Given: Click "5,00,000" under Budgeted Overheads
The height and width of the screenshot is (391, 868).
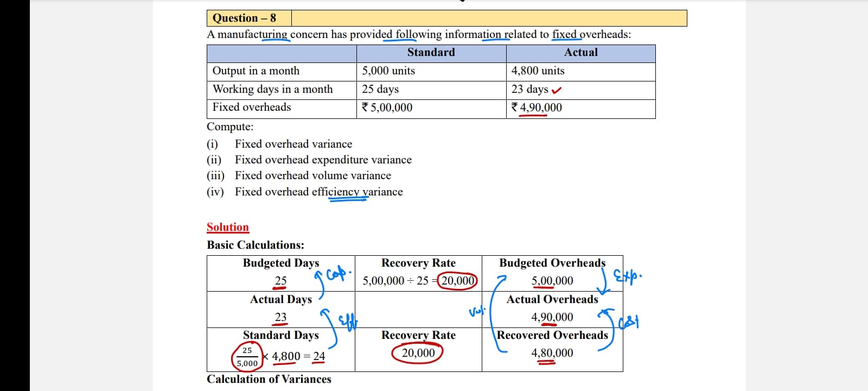Looking at the screenshot, I should coord(552,281).
